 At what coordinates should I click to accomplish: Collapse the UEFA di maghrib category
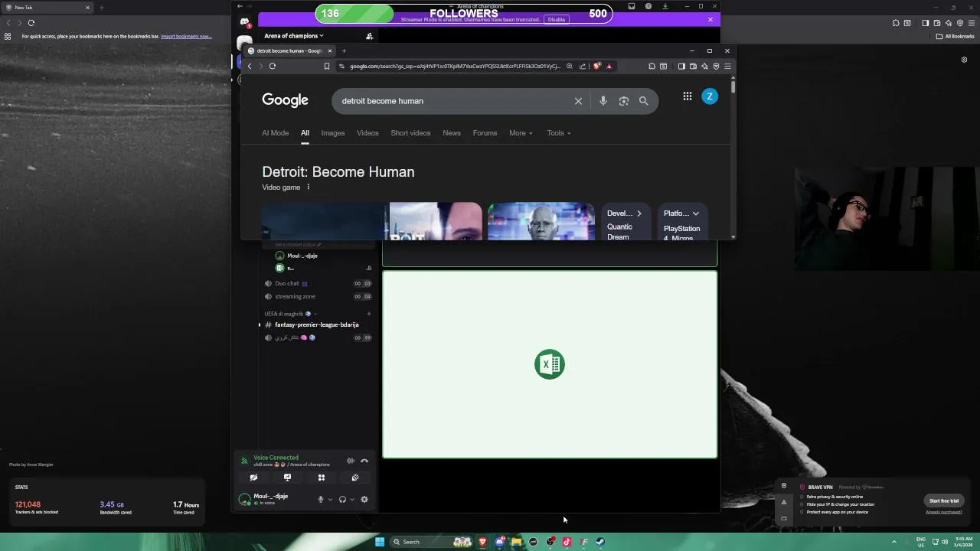(x=290, y=314)
